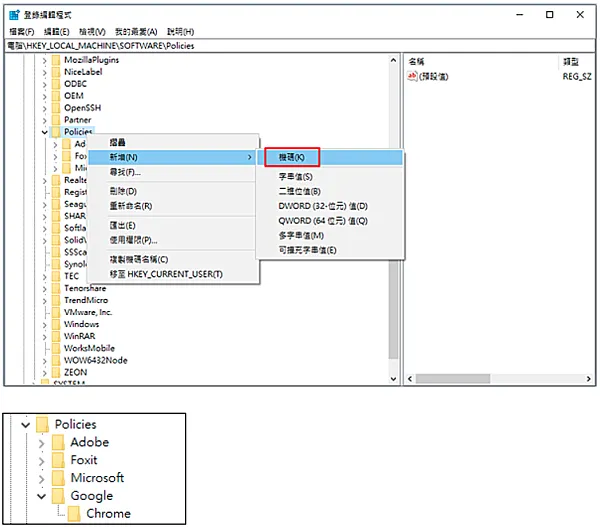The image size is (600, 527).
Task: Open the 檢視(V) menu
Action: click(92, 32)
